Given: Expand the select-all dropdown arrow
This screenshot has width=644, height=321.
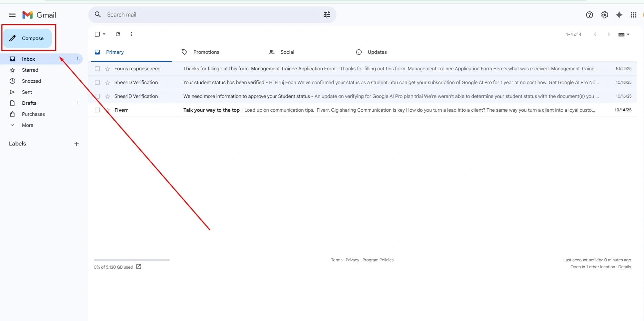Looking at the screenshot, I should click(104, 34).
